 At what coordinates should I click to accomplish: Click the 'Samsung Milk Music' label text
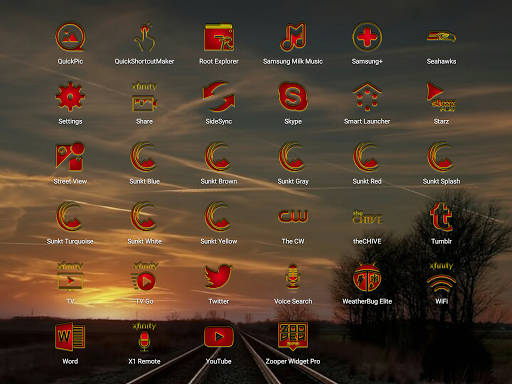[293, 62]
